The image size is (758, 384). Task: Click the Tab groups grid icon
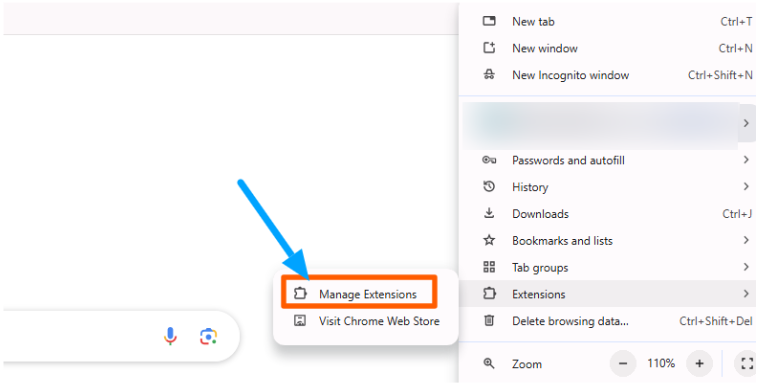click(x=489, y=267)
